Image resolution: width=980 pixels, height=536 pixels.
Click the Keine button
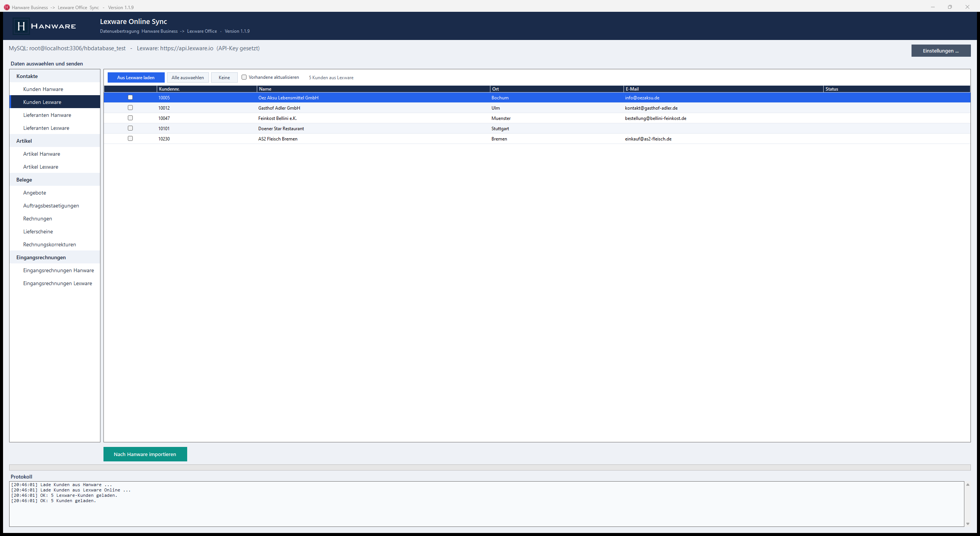(224, 78)
